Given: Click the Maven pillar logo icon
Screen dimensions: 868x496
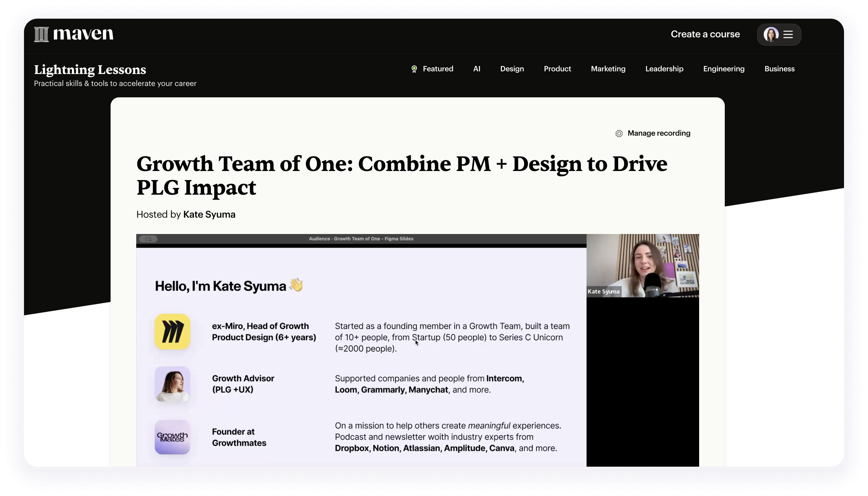Looking at the screenshot, I should 41,34.
